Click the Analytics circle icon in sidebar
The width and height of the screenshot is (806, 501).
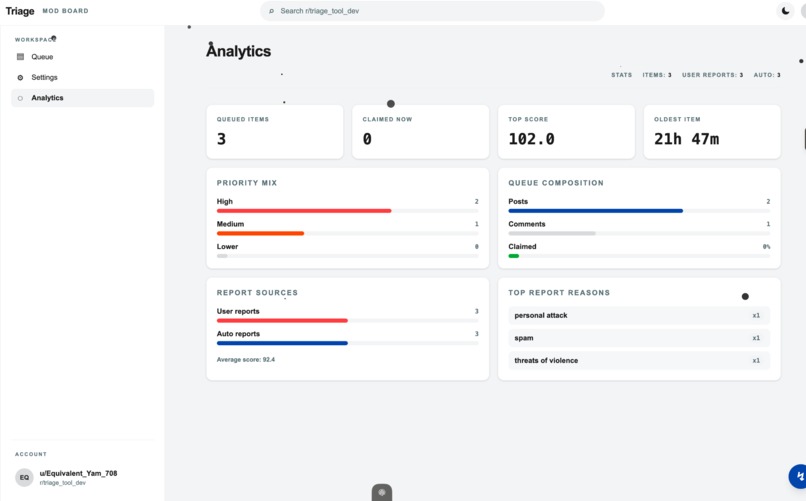21,98
